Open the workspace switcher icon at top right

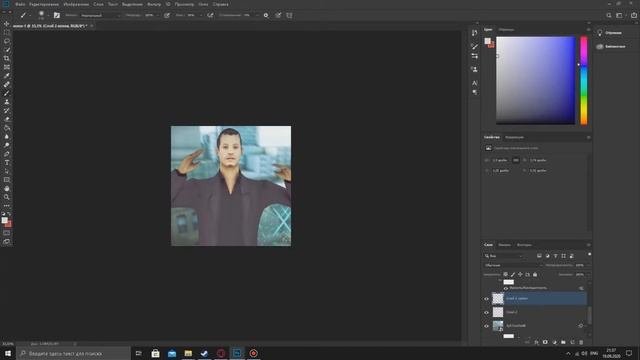coord(620,15)
